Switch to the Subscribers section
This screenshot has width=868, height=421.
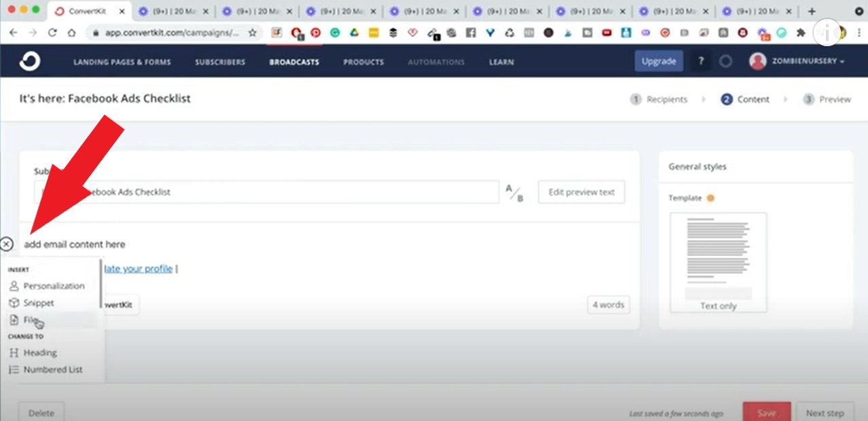click(x=219, y=61)
